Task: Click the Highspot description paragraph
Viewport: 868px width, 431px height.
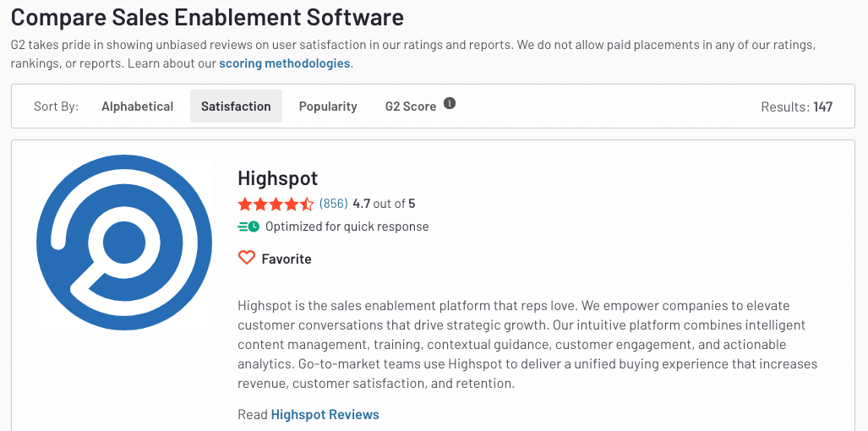Action: [x=527, y=344]
